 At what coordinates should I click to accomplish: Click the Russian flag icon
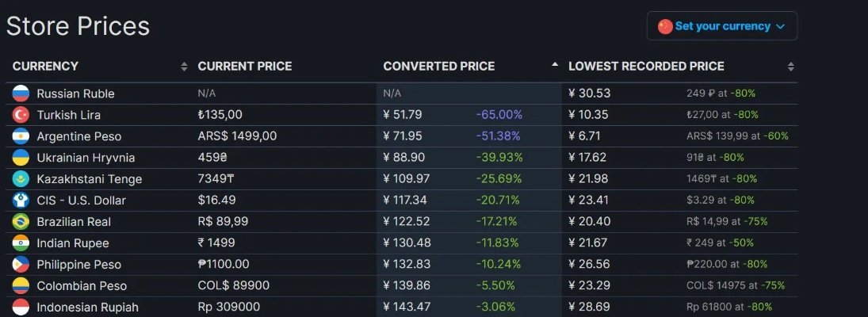pos(21,94)
